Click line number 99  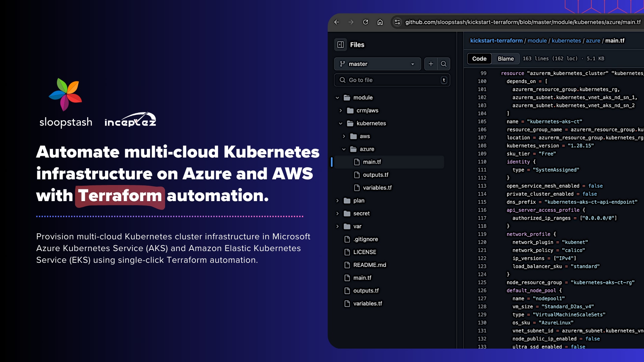tap(483, 73)
